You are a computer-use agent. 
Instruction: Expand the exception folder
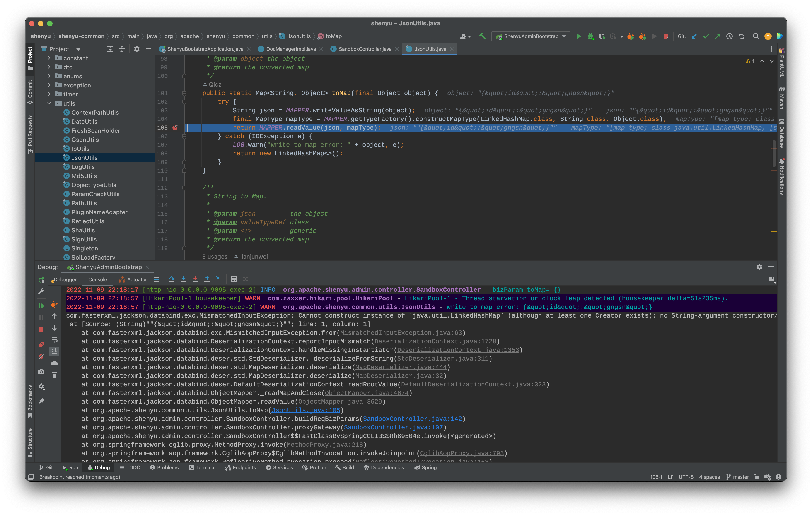[49, 85]
